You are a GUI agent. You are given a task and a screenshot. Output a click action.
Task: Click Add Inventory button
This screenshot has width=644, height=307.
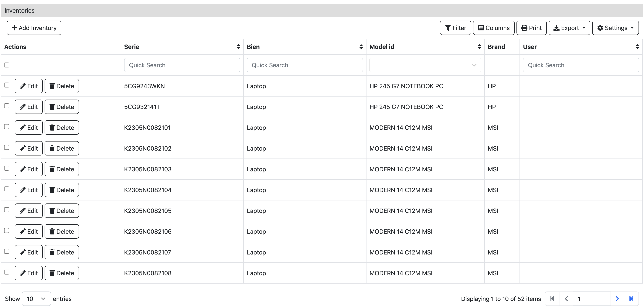34,28
